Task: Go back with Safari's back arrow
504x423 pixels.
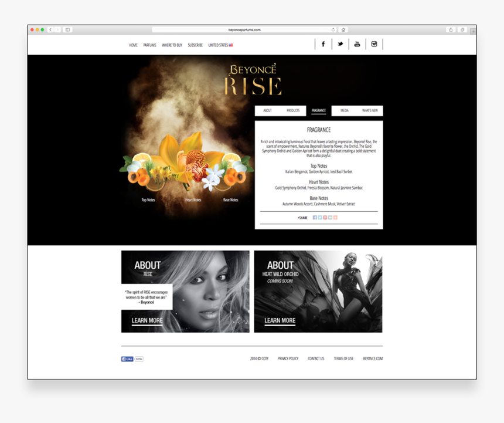Action: (50, 29)
